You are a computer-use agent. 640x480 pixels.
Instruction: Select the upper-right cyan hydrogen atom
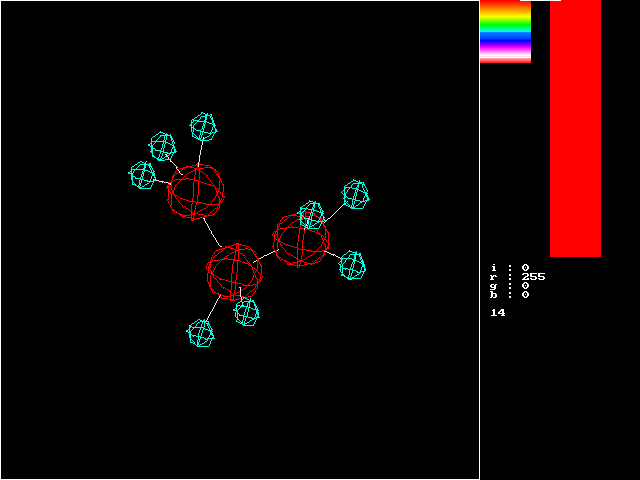click(356, 194)
